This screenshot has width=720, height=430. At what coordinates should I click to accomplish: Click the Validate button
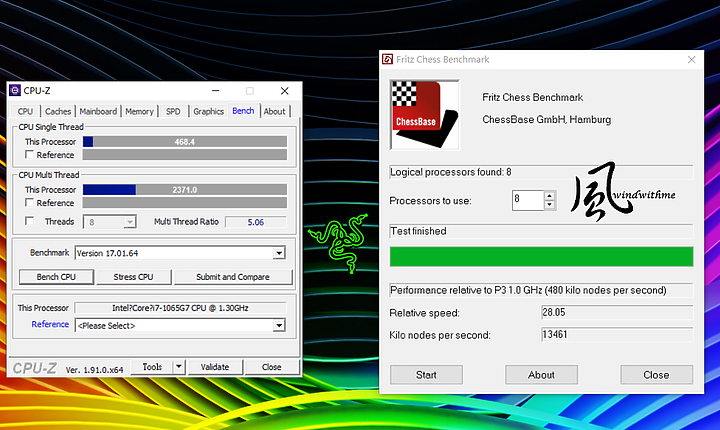click(x=215, y=367)
